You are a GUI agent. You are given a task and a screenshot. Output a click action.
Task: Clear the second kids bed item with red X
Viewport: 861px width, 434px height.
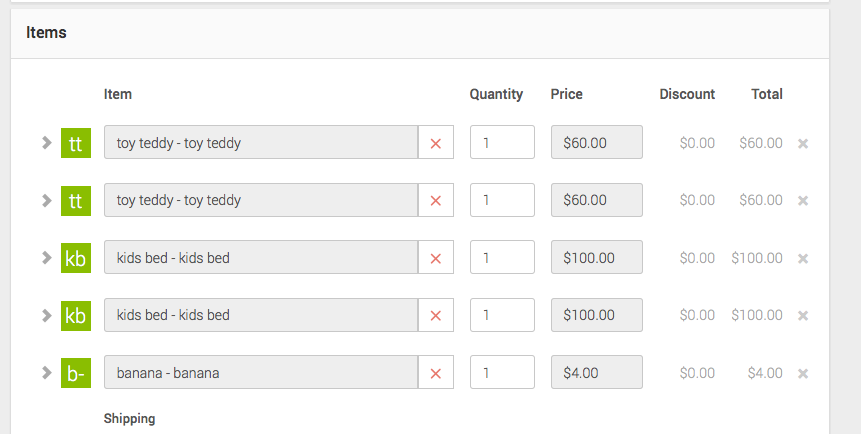435,315
